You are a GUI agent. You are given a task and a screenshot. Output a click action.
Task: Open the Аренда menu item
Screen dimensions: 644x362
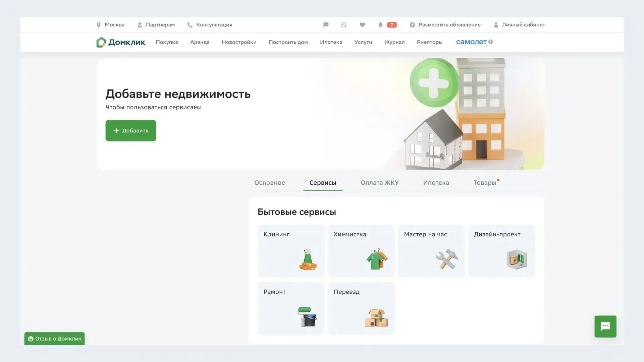200,42
